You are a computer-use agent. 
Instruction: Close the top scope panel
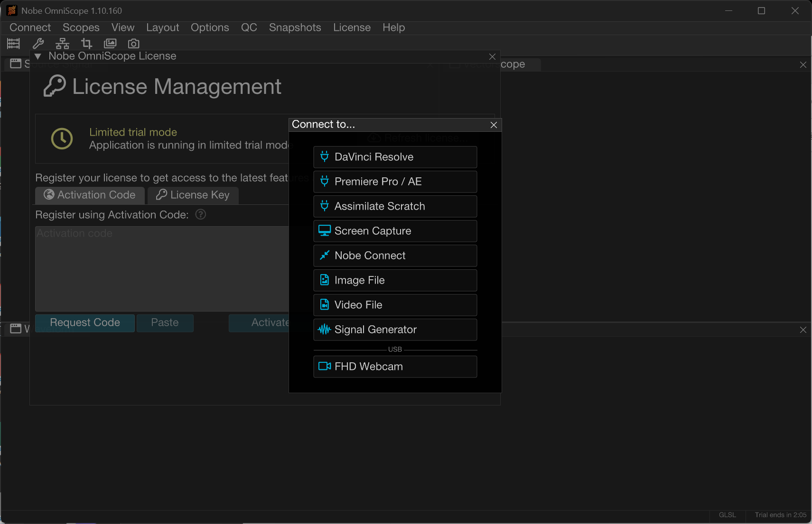click(x=803, y=64)
